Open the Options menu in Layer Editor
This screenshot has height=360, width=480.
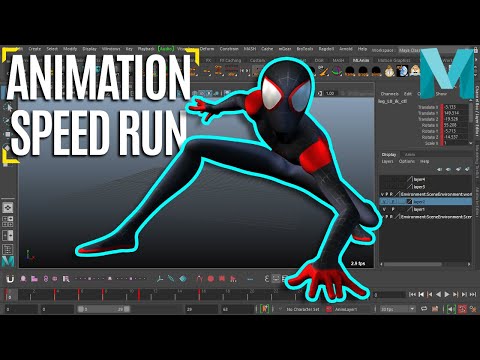407,161
